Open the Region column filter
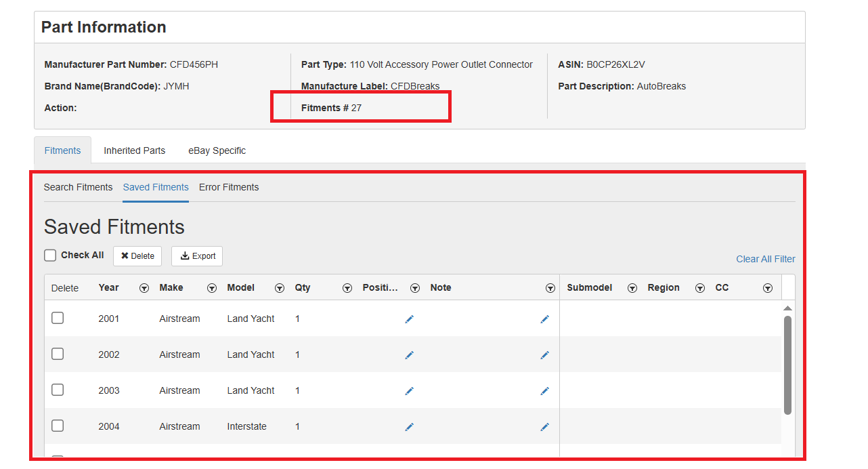This screenshot has height=469, width=868. pyautogui.click(x=700, y=288)
